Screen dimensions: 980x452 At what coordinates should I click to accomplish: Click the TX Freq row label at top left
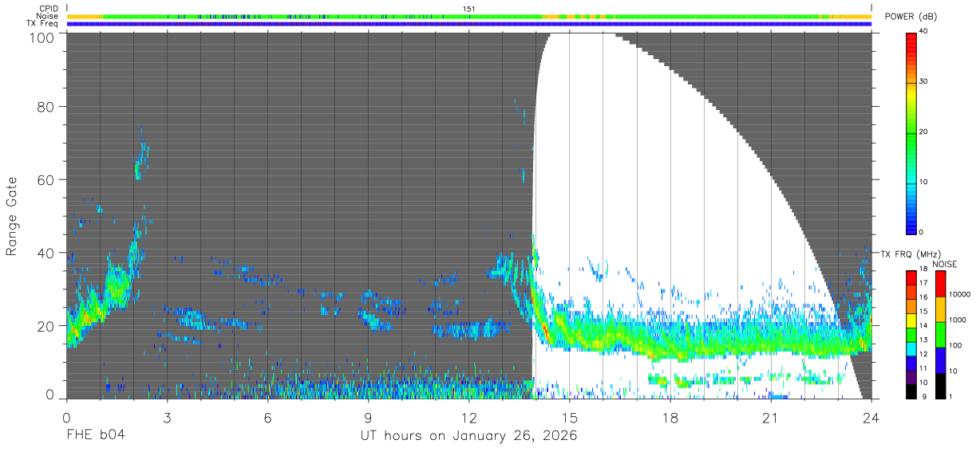pos(42,23)
